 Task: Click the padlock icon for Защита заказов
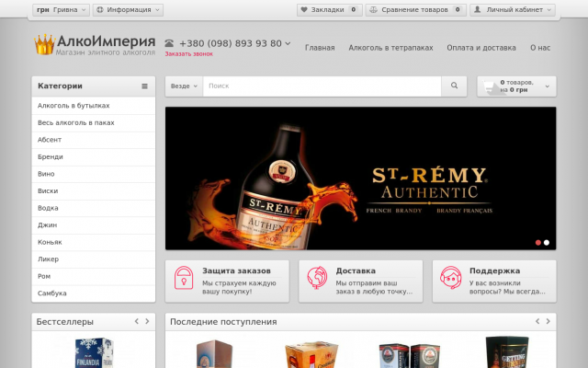coord(184,278)
